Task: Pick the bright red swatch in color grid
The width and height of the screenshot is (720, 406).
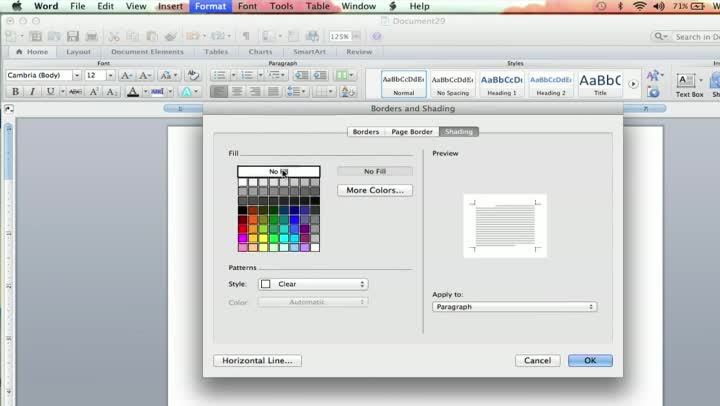Action: [x=242, y=229]
